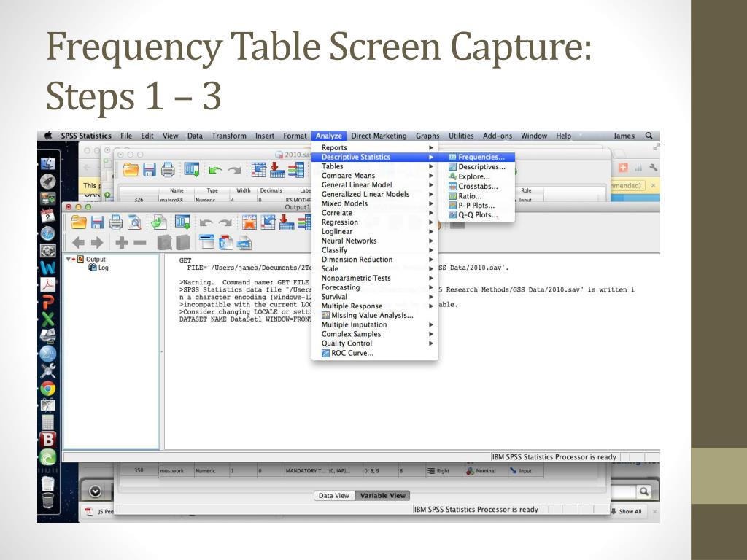Screen dimensions: 747x560
Task: Click James user name in menu bar
Action: click(x=624, y=136)
